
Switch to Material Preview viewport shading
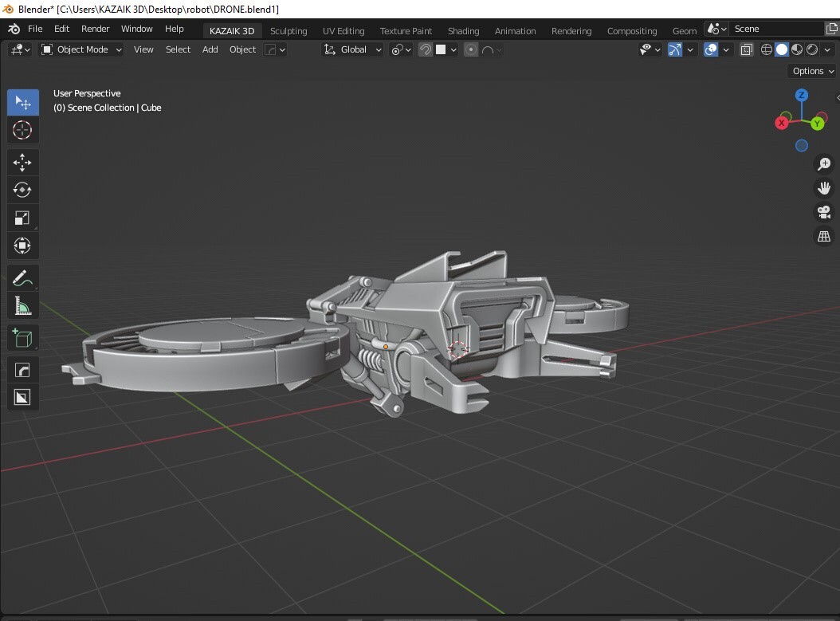pos(796,49)
